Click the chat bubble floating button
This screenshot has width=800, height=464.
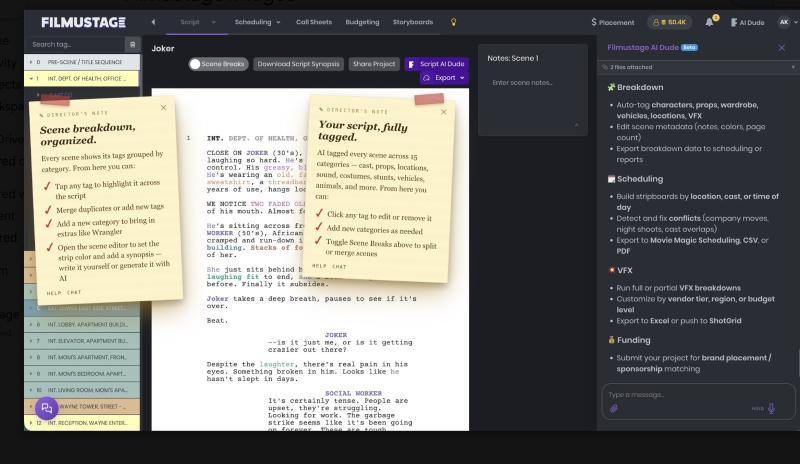click(46, 408)
